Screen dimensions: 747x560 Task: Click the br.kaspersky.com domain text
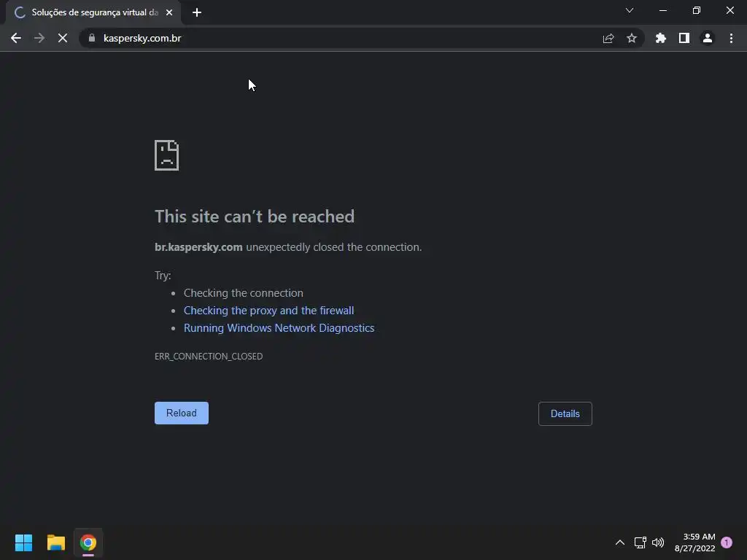[x=198, y=247]
